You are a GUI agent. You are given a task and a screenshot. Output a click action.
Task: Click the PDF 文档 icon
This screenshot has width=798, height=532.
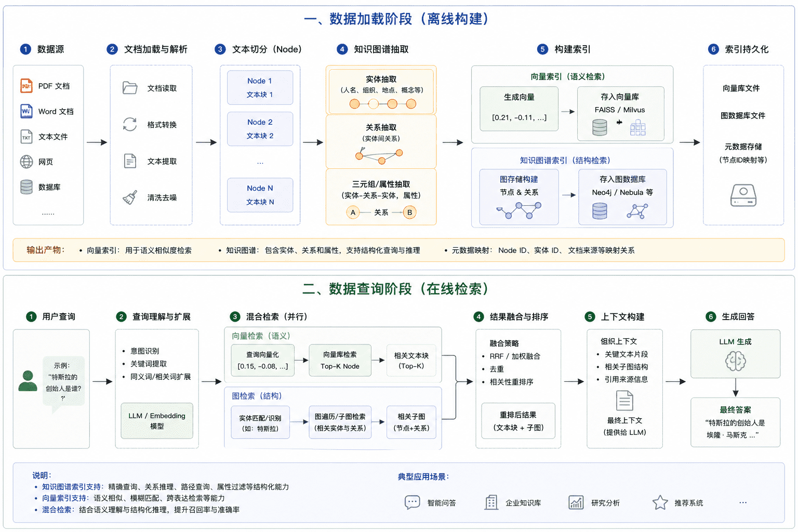(26, 86)
